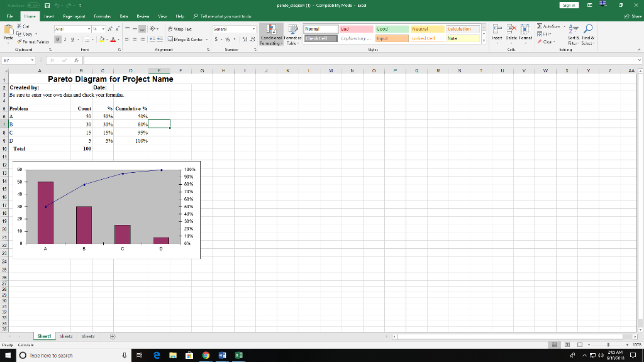This screenshot has height=362, width=644.
Task: Click the Decrease Font Size icon
Action: tap(118, 29)
